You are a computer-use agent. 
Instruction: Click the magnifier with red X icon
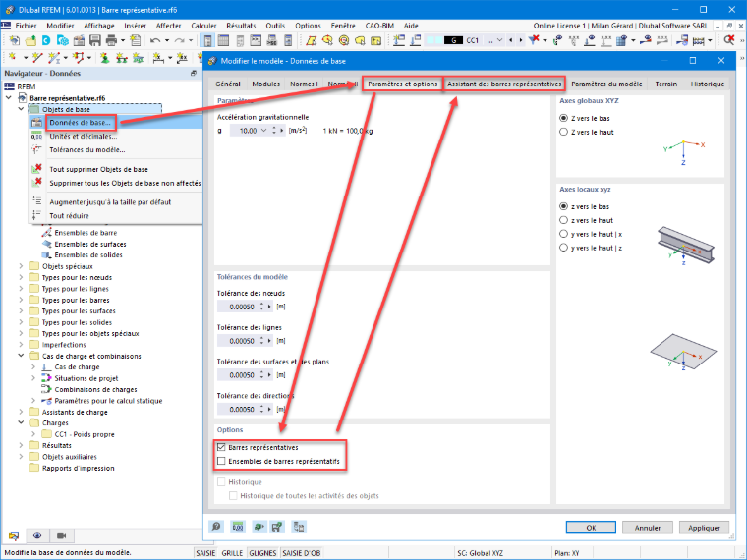729,40
